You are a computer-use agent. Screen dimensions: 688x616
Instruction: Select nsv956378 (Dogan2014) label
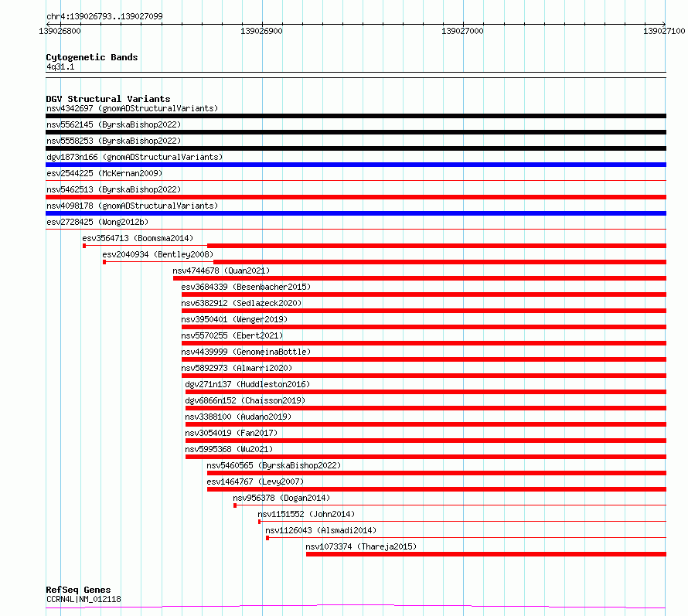click(x=281, y=498)
